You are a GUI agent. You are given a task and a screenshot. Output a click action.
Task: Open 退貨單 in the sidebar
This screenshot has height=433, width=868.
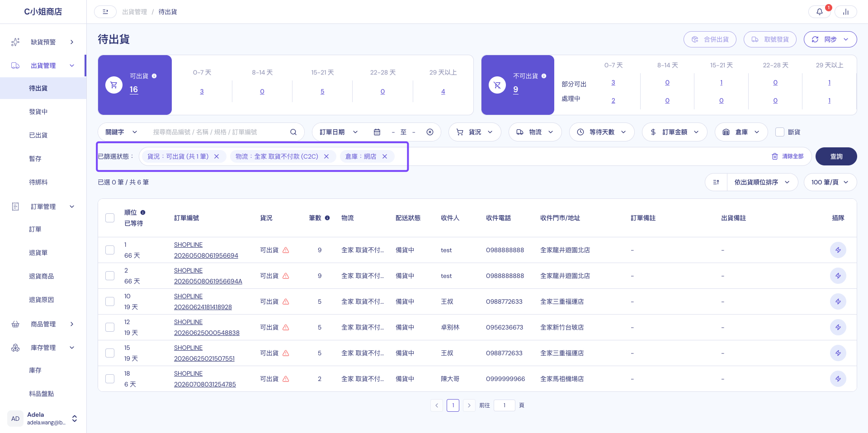38,253
